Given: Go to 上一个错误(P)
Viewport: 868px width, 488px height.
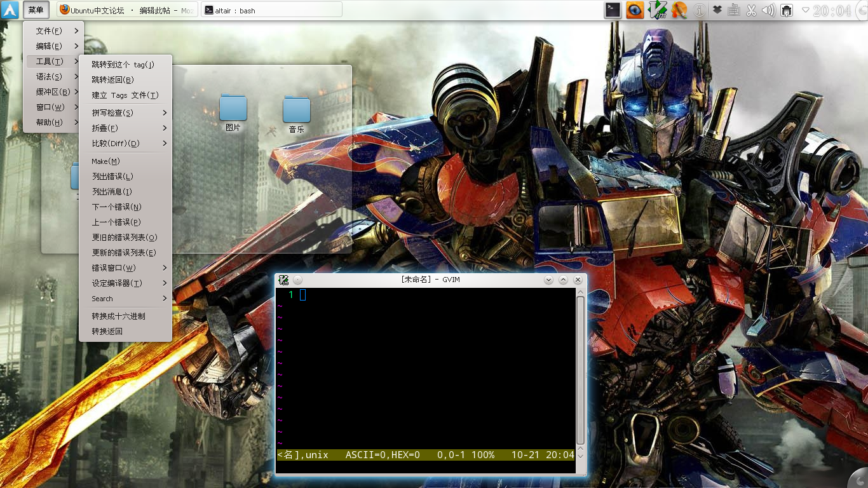Looking at the screenshot, I should (125, 222).
